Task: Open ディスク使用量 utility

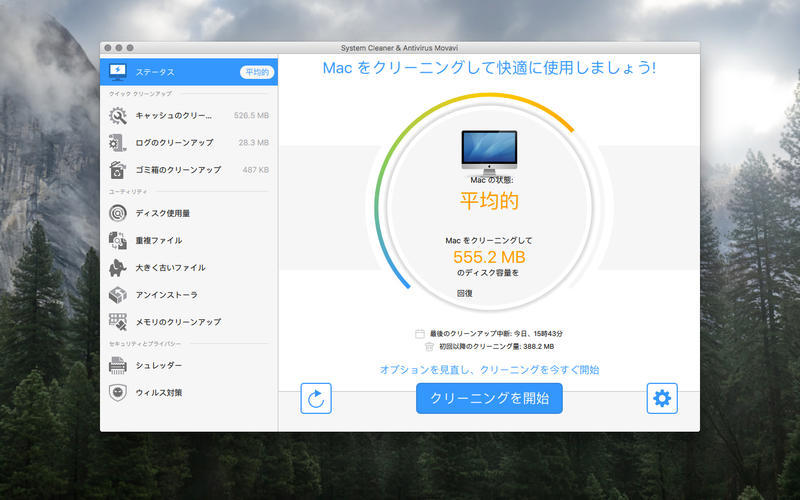Action: (189, 213)
